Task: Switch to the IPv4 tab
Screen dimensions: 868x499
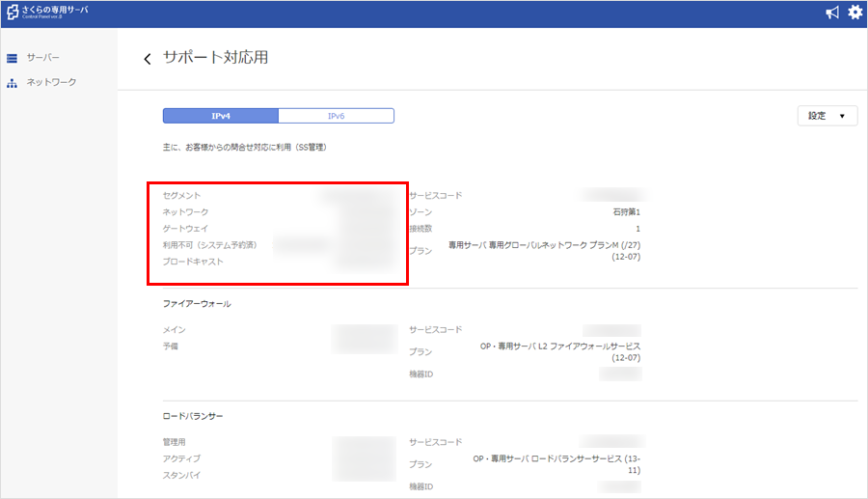Action: click(221, 116)
